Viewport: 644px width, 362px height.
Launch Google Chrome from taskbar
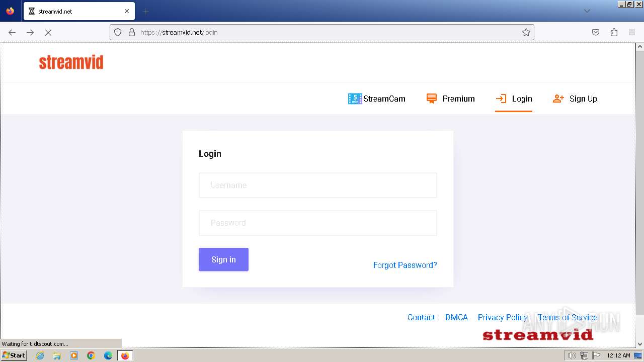91,355
